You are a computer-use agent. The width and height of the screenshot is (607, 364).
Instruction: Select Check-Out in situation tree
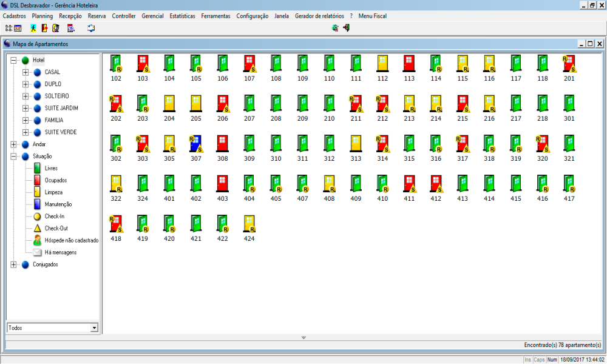(x=56, y=228)
